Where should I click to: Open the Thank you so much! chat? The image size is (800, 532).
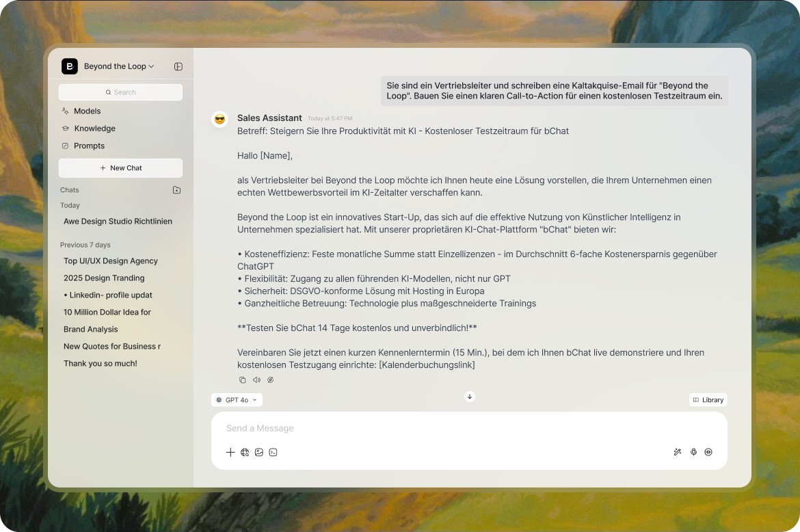[x=101, y=363]
